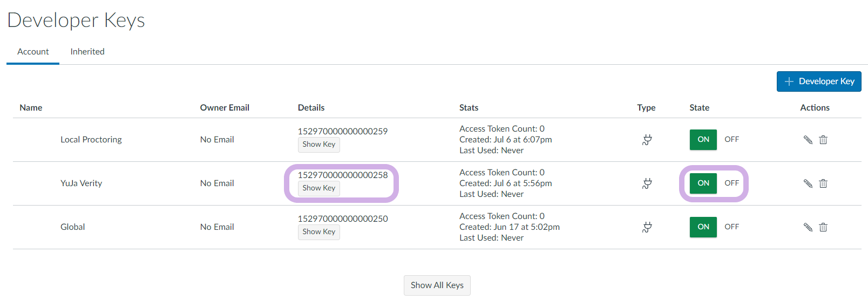Click the plug type icon for Global

647,227
